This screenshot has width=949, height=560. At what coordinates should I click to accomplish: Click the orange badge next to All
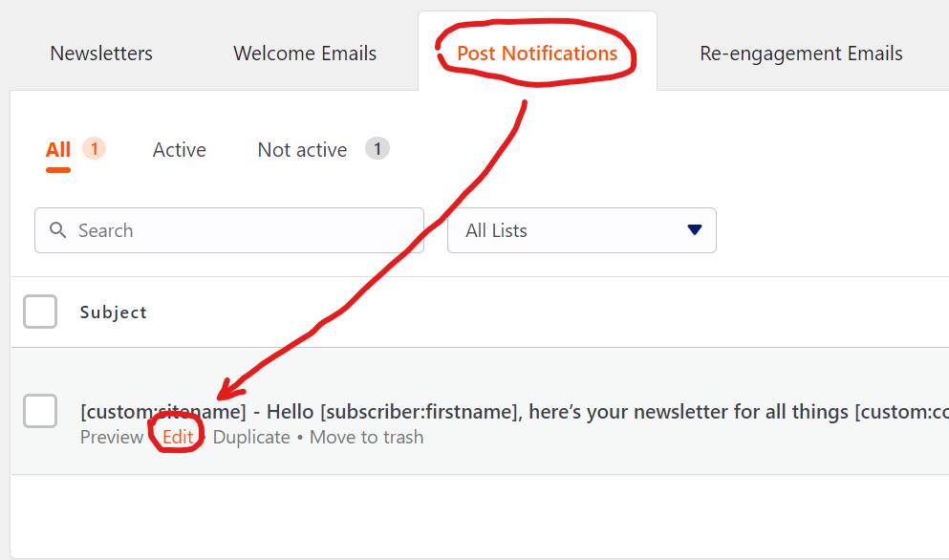[94, 148]
